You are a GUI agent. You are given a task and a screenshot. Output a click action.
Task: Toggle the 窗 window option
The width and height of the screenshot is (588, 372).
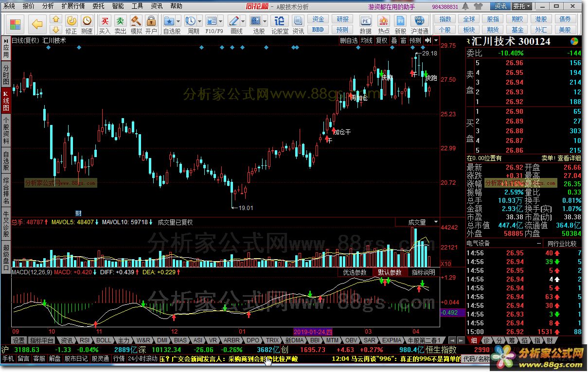pos(403,41)
